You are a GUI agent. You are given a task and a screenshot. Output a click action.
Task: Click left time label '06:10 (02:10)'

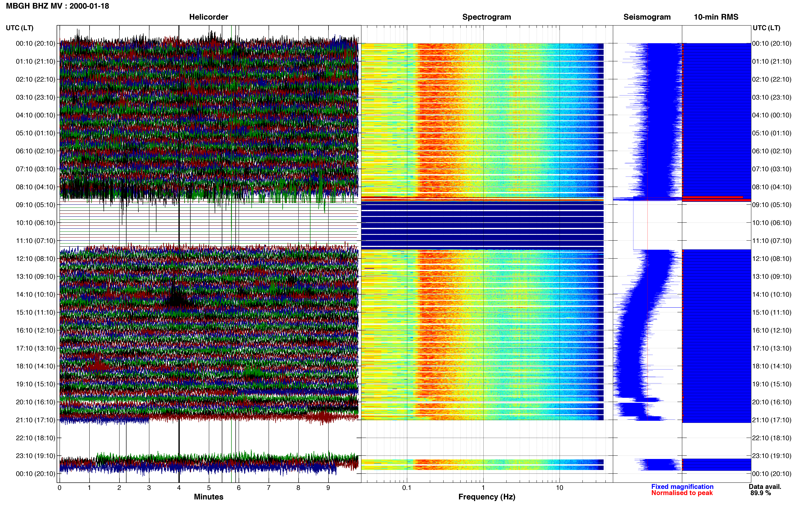36,151
